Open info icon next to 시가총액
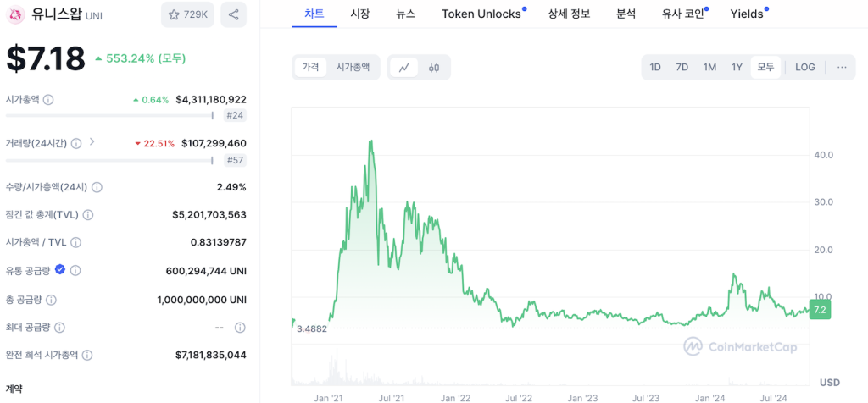This screenshot has height=403, width=868. coord(48,100)
